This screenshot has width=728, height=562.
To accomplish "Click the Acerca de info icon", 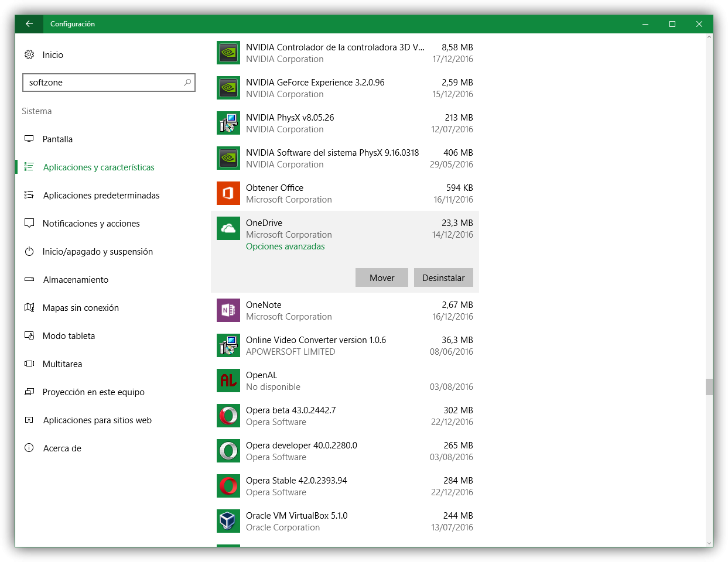I will pyautogui.click(x=29, y=448).
